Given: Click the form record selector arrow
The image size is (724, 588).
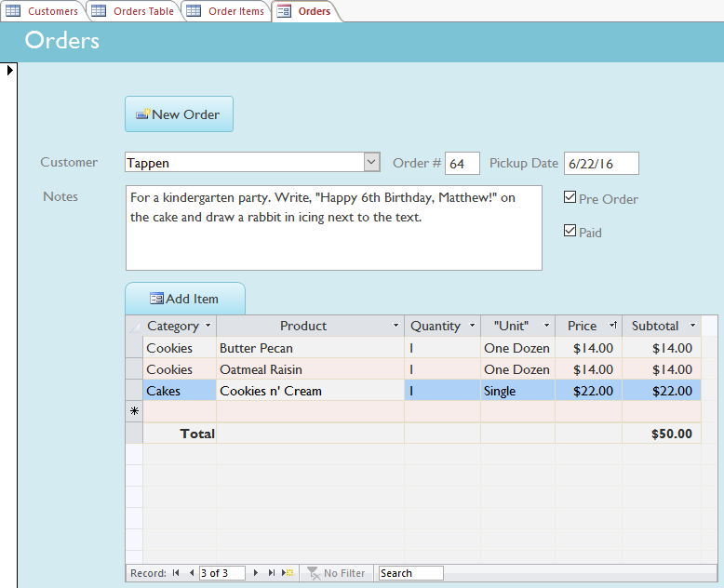Looking at the screenshot, I should (10, 71).
